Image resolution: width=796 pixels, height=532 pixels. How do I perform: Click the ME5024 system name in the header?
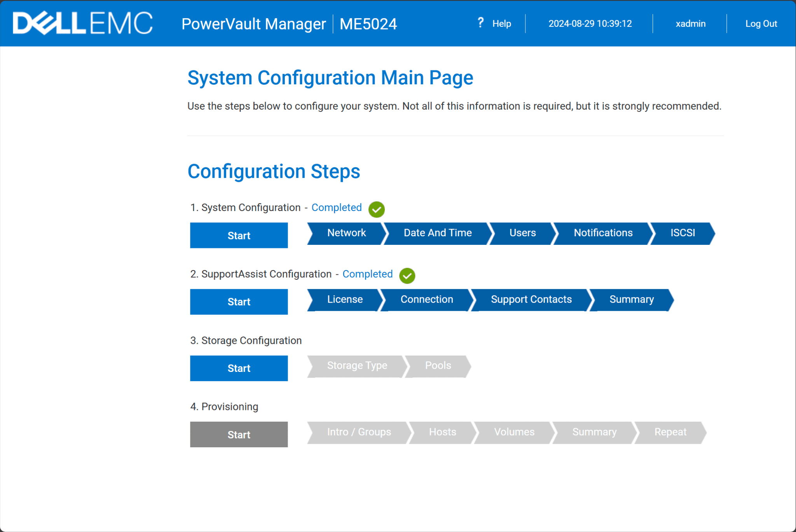point(368,24)
